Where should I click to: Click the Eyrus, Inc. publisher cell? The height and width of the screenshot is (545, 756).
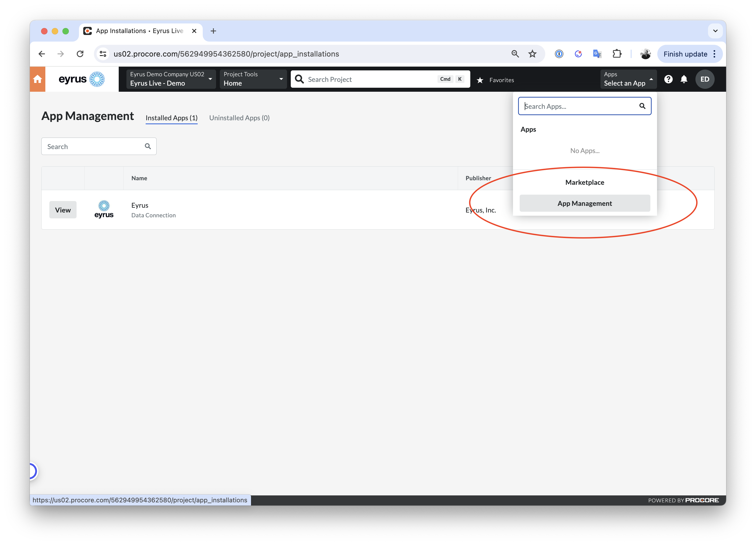tap(481, 210)
